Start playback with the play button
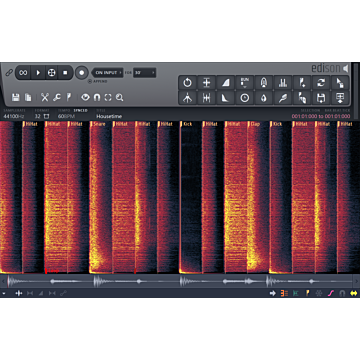Viewport: 360px width, 360px height. (x=38, y=72)
